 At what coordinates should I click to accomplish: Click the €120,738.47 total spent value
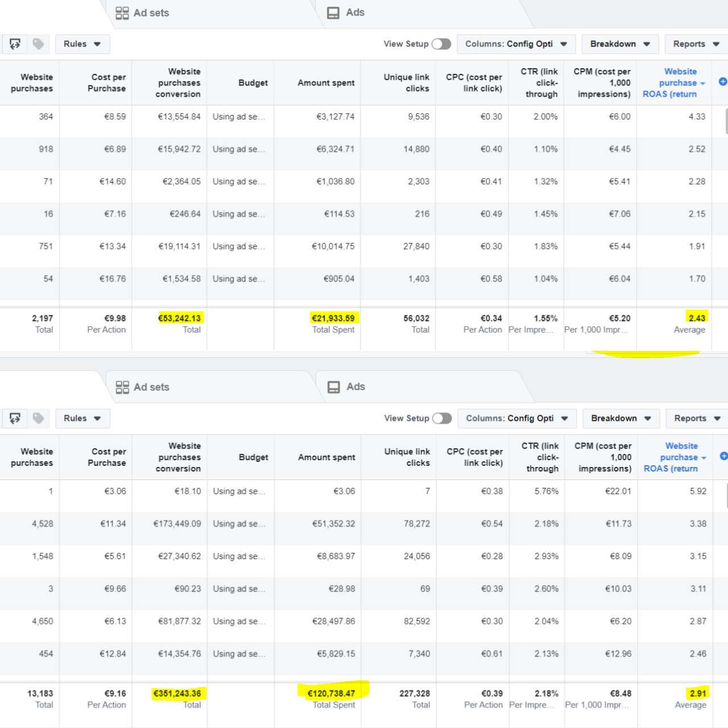coord(331,693)
